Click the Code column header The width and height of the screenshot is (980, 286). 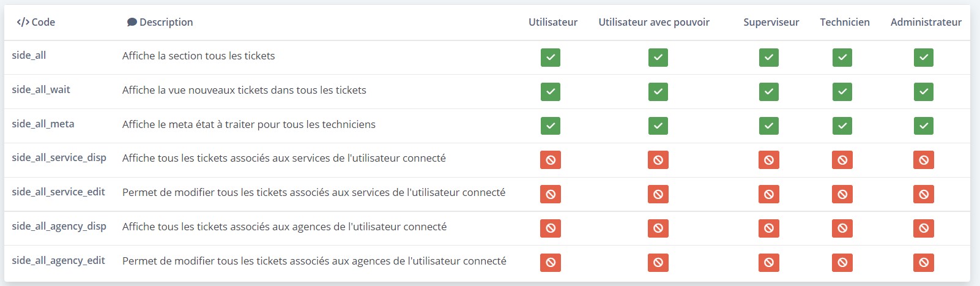(x=36, y=22)
